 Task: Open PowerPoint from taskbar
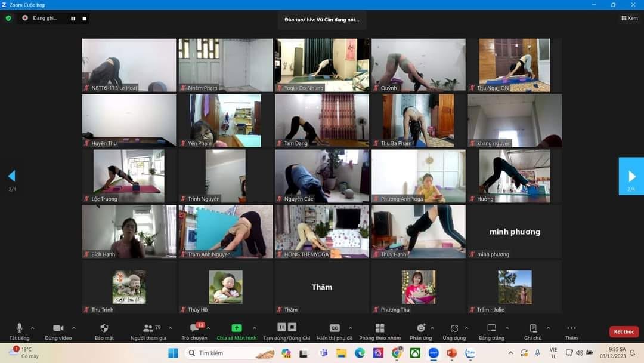[x=452, y=353]
